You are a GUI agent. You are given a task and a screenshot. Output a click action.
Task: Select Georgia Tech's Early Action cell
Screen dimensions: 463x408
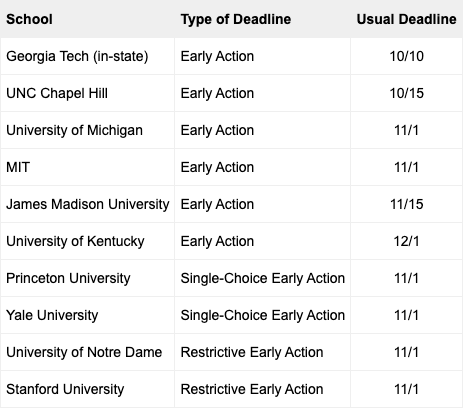point(262,56)
